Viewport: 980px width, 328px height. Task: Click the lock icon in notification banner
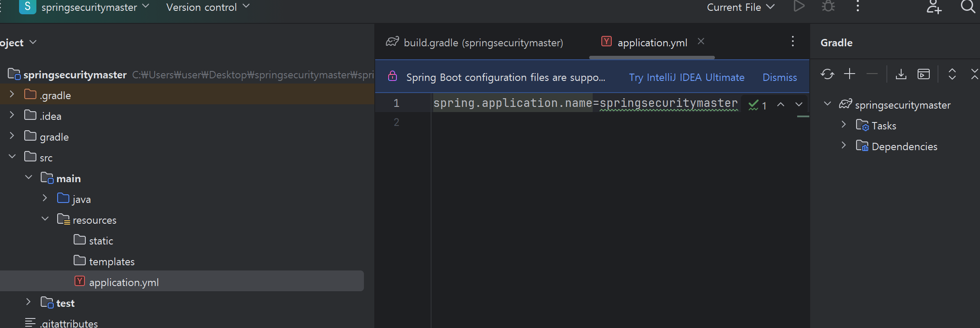tap(393, 76)
